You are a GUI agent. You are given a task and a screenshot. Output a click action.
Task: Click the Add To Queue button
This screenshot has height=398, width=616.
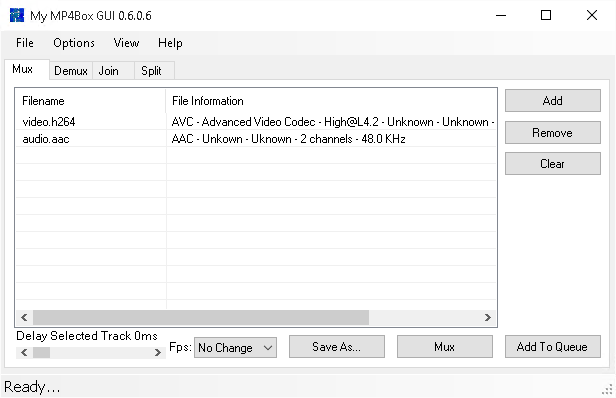(x=553, y=347)
